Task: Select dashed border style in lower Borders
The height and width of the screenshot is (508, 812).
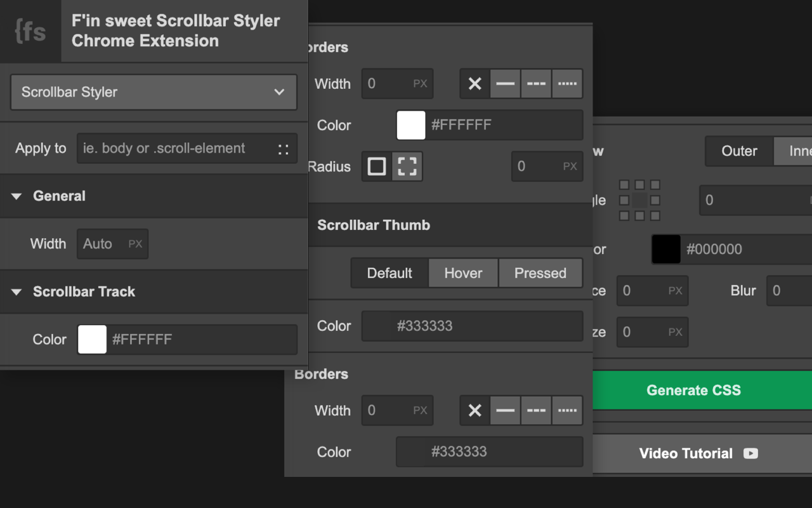Action: 536,411
